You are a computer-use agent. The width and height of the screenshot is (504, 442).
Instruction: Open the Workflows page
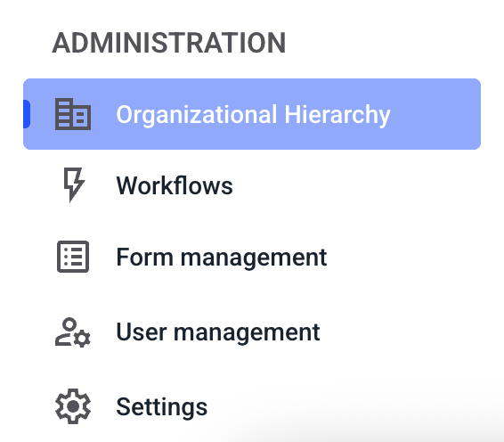252,185
